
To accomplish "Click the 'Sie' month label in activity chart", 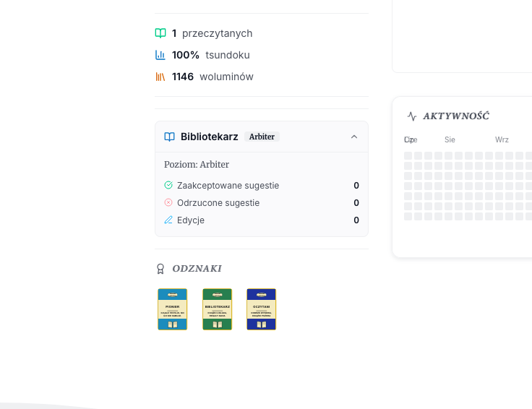I will tap(450, 139).
